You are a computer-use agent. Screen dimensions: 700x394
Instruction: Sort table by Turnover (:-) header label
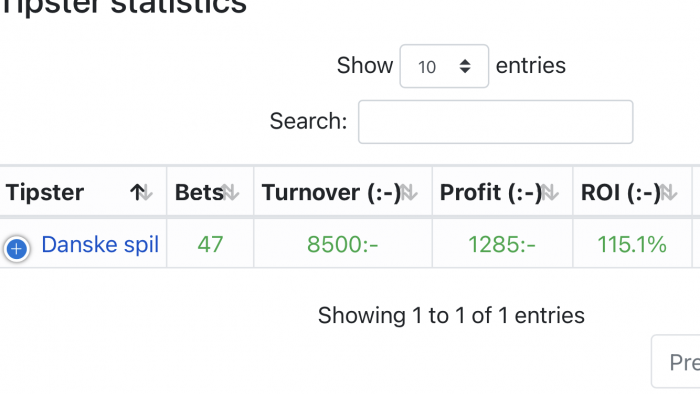331,193
